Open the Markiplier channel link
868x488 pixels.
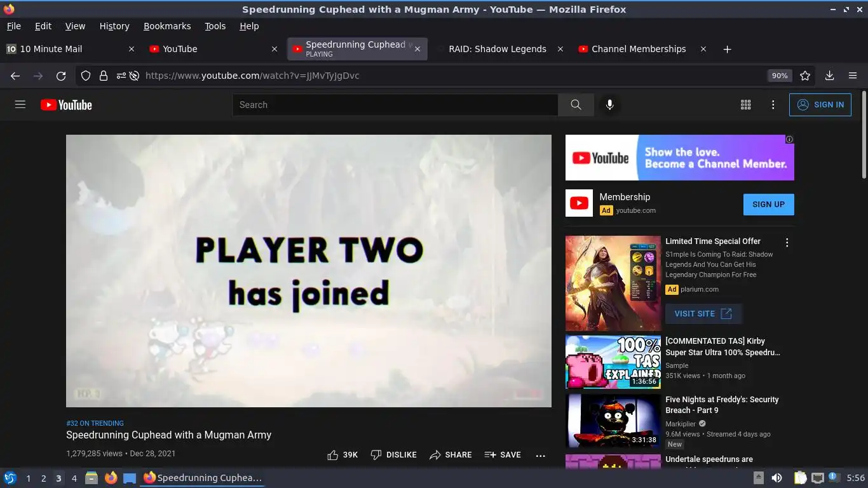pos(681,424)
